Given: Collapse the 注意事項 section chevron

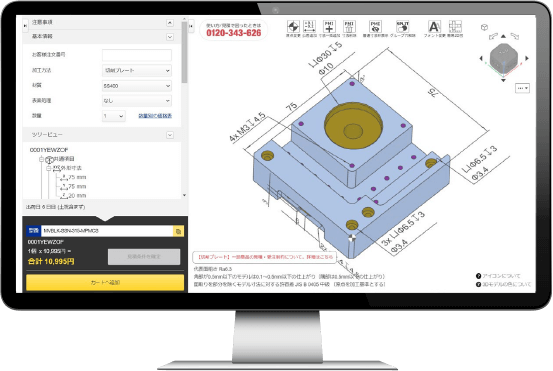Looking at the screenshot, I should coord(170,23).
